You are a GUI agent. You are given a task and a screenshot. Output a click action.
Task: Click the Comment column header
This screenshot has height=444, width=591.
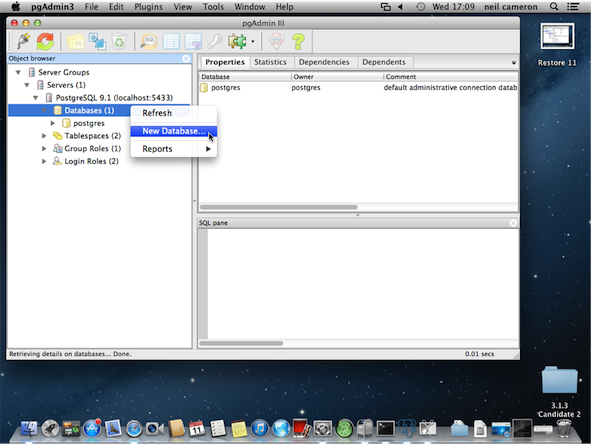coord(451,77)
